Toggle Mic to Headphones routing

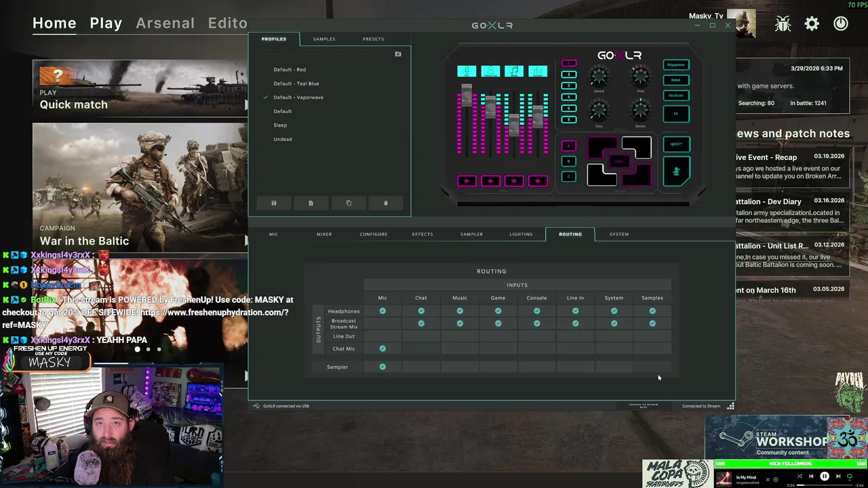pyautogui.click(x=382, y=311)
